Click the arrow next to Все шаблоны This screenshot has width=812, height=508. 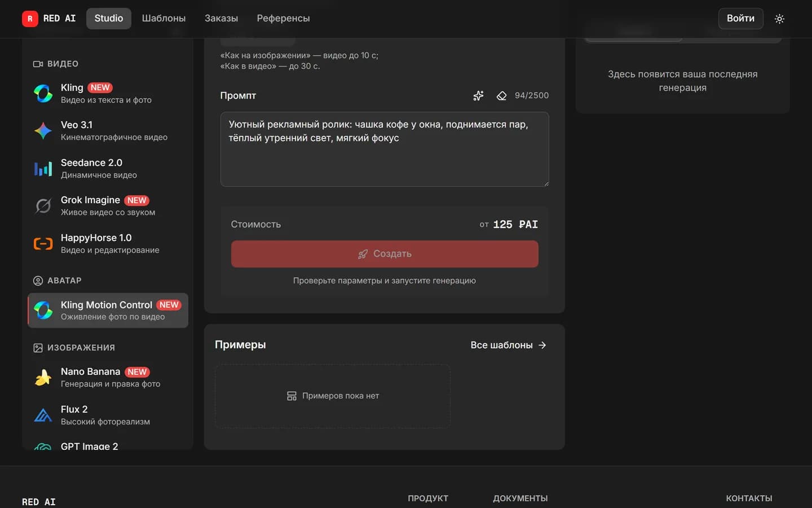point(542,345)
